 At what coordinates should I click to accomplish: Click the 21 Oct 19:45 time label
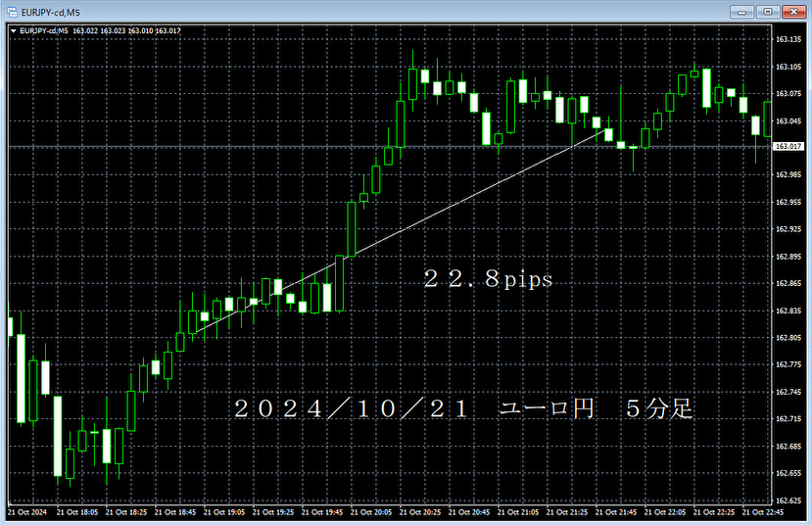click(322, 512)
